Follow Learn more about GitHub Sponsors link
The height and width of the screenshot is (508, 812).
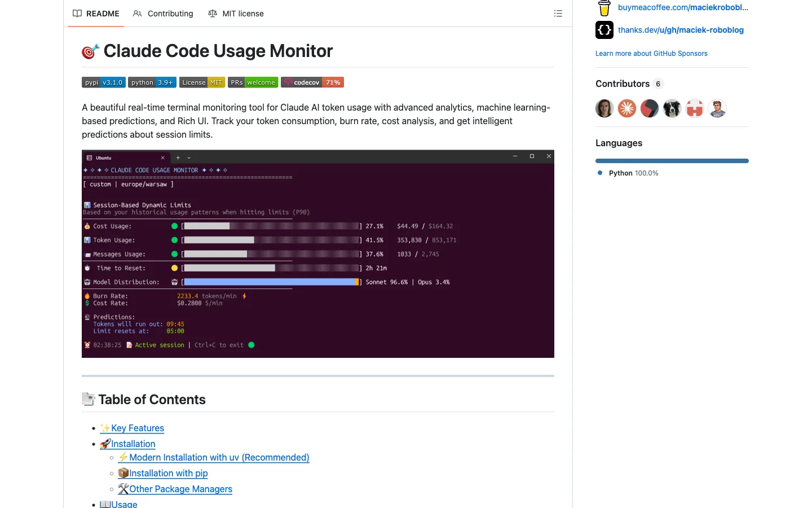pyautogui.click(x=651, y=54)
